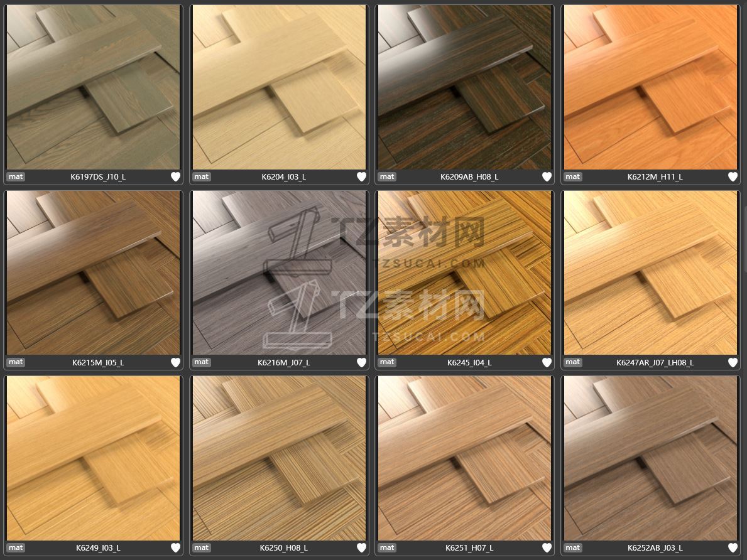Click the mat badge on K6252AB_J03_L
The width and height of the screenshot is (747, 560).
coord(572,547)
